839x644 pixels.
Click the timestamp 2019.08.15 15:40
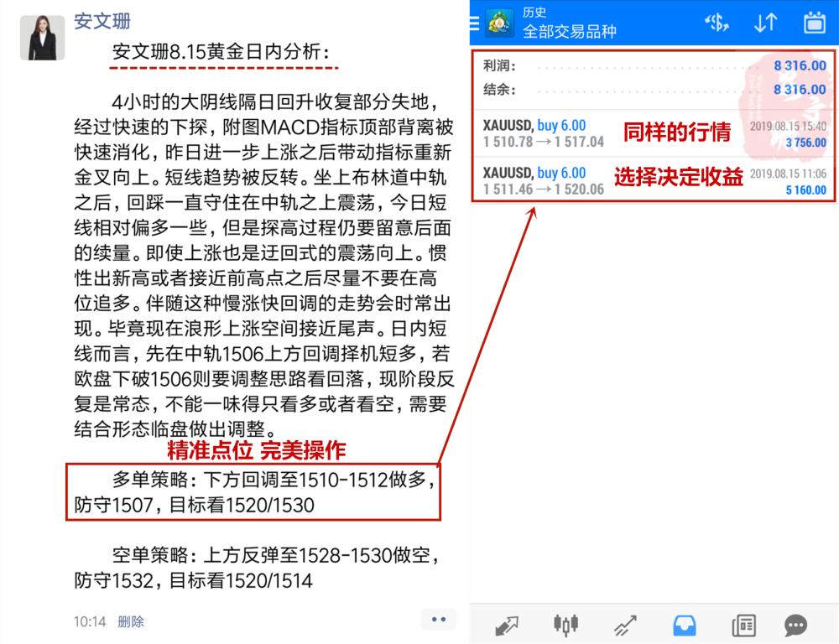[x=788, y=127]
